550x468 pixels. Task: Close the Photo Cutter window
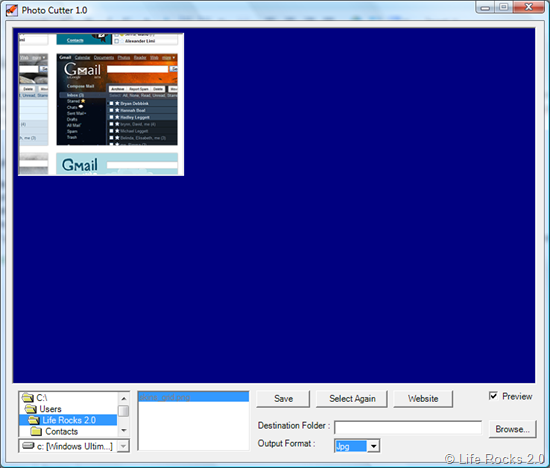click(x=529, y=7)
